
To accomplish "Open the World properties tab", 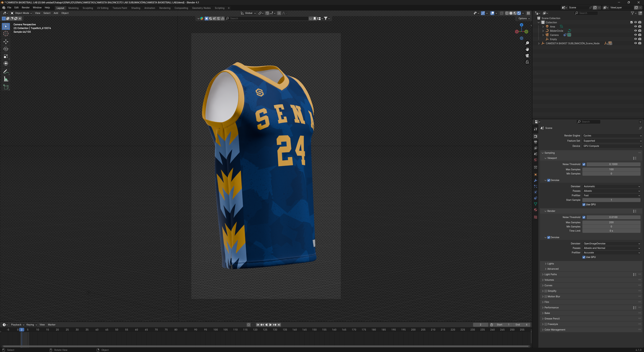I will pyautogui.click(x=535, y=160).
